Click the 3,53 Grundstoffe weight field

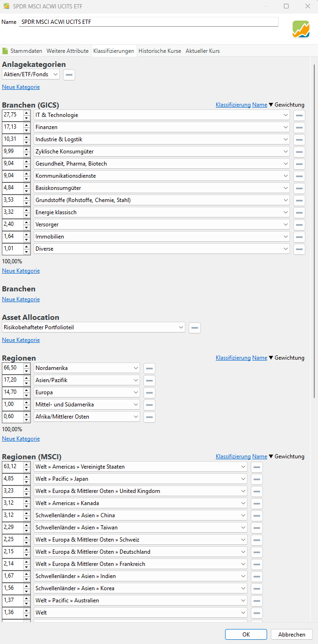pos(13,200)
